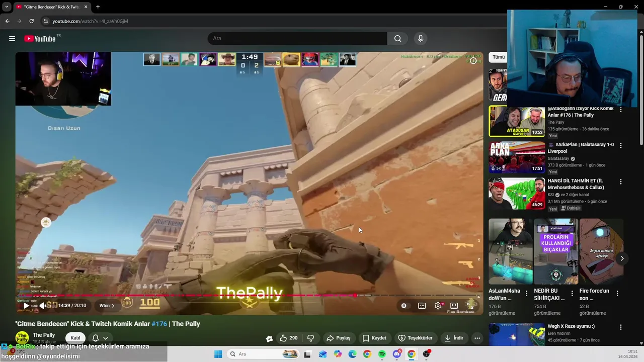The width and height of the screenshot is (644, 362).
Task: Open 'The Pally' channel name link
Action: (44, 335)
